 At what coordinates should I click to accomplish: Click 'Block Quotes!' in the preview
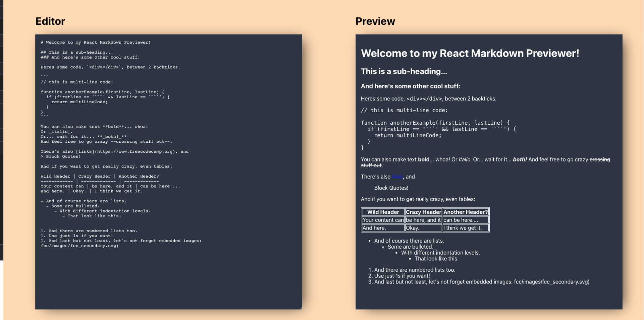tap(391, 188)
